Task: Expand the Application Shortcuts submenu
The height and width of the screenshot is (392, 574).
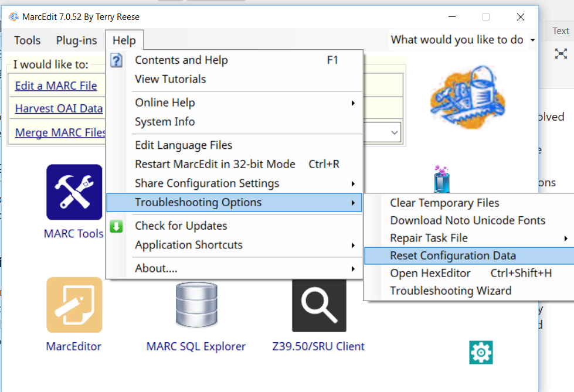Action: click(x=235, y=245)
